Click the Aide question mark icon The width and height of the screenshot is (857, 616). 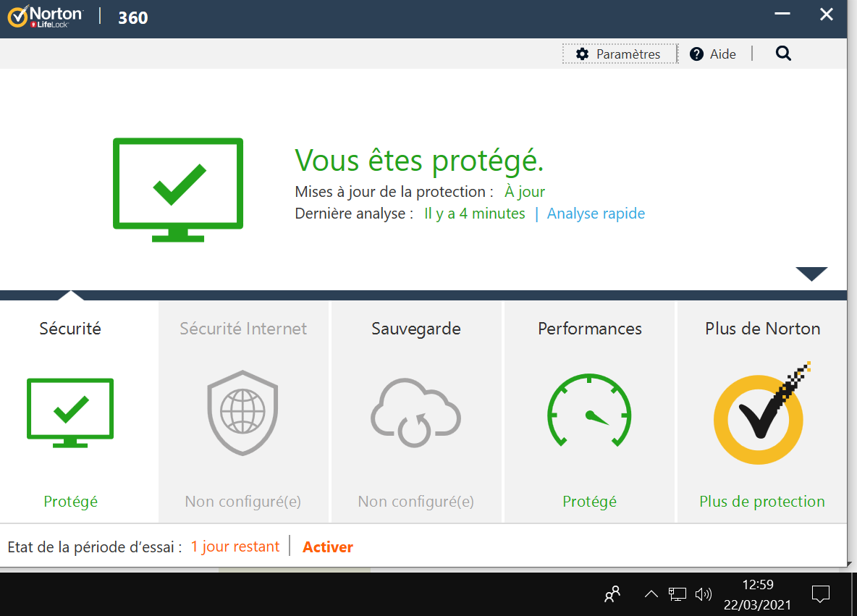point(696,54)
